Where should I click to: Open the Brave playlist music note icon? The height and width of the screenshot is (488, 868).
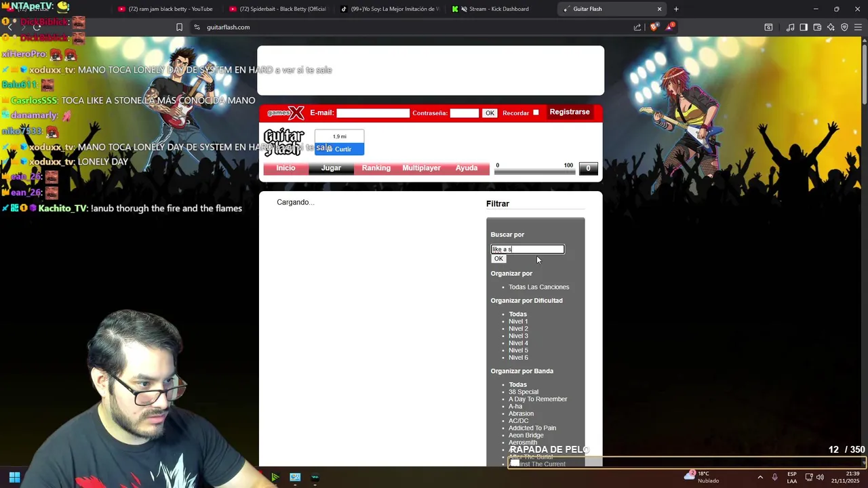tap(790, 27)
